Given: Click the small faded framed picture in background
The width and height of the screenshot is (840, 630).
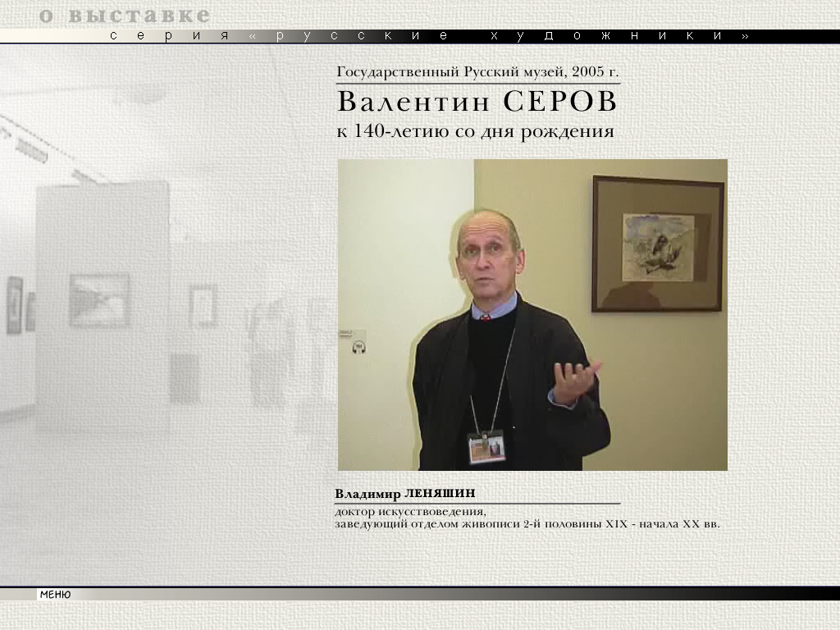Looking at the screenshot, I should coord(202,305).
